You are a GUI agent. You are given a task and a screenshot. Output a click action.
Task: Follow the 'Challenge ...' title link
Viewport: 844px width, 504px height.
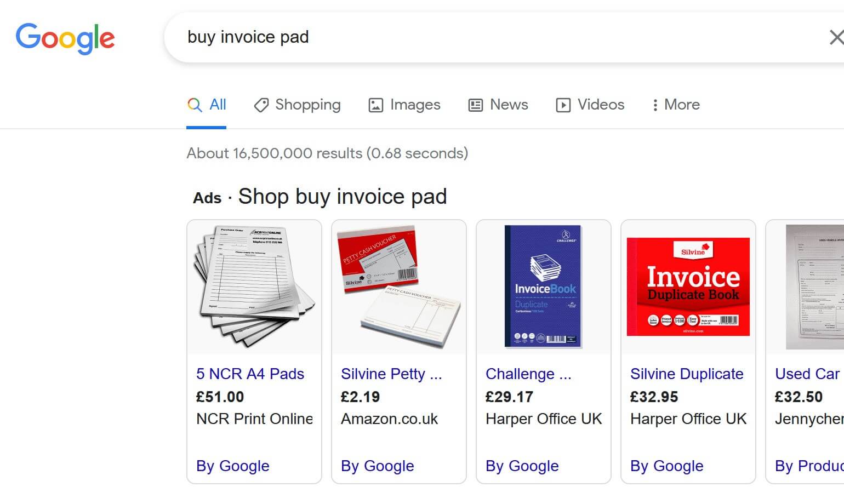528,374
